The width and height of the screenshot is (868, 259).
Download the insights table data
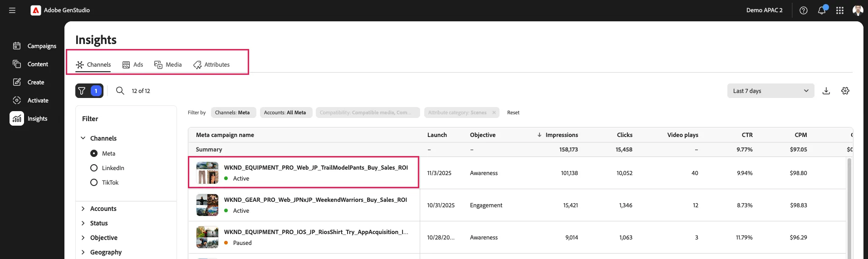pos(826,91)
